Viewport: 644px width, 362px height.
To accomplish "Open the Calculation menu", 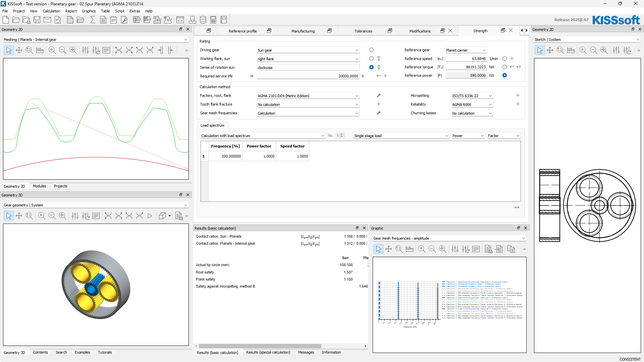I will point(51,11).
